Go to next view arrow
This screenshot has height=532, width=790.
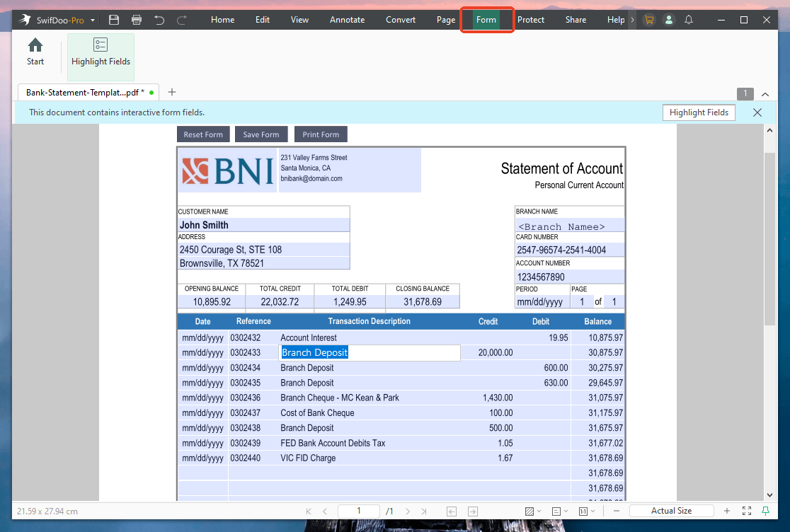pyautogui.click(x=473, y=511)
